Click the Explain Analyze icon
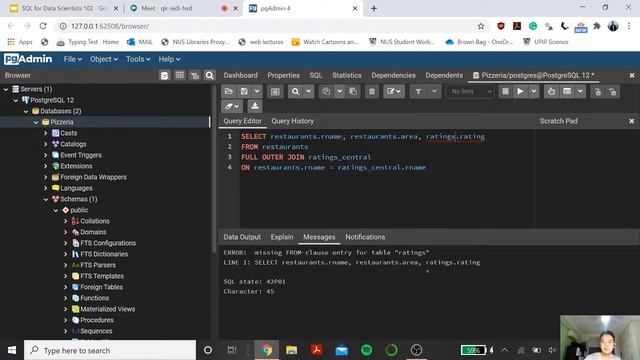The image size is (640, 360). [x=567, y=91]
